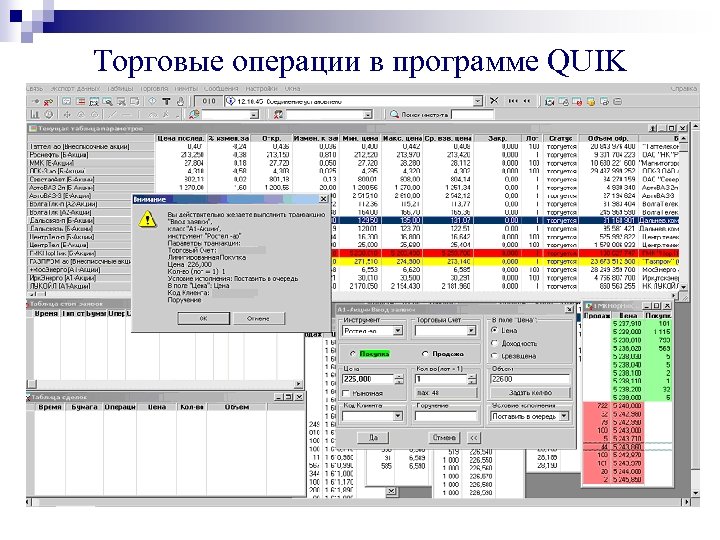Select the Продажа radio button
Image resolution: width=720 pixels, height=540 pixels.
pos(425,354)
